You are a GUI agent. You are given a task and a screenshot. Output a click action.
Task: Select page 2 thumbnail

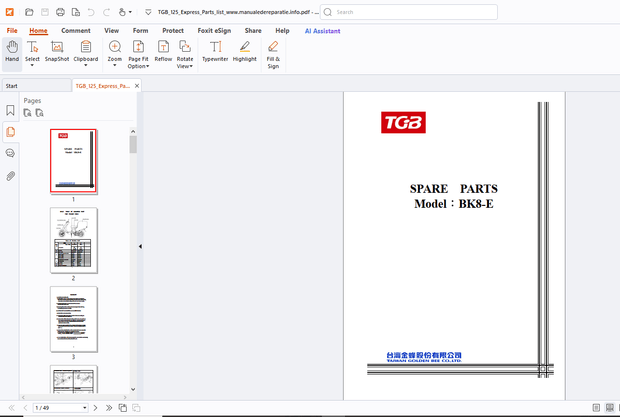pyautogui.click(x=74, y=240)
